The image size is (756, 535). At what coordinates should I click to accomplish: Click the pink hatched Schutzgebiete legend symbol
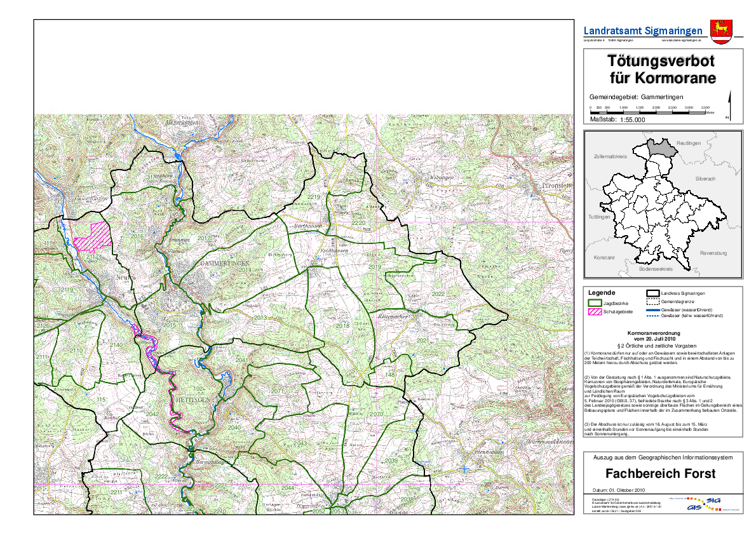pos(595,311)
